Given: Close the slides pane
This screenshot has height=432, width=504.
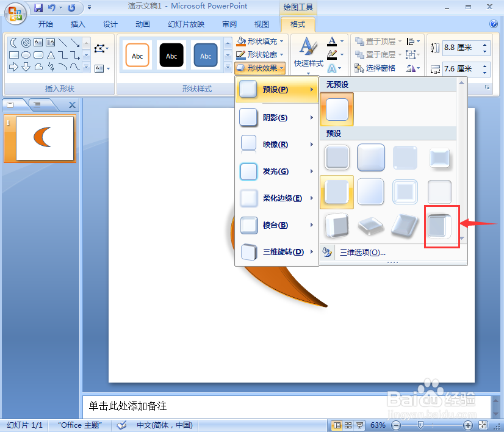Looking at the screenshot, I should click(73, 105).
